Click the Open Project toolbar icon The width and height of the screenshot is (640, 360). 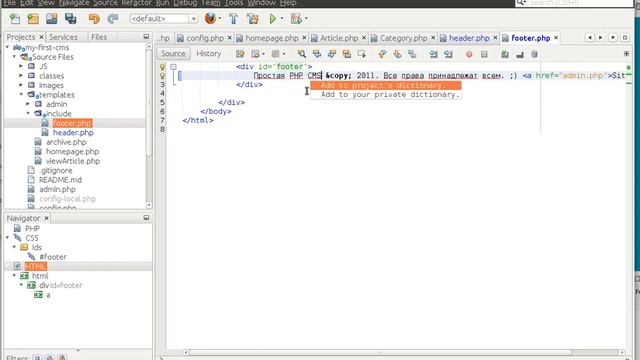pyautogui.click(x=51, y=18)
